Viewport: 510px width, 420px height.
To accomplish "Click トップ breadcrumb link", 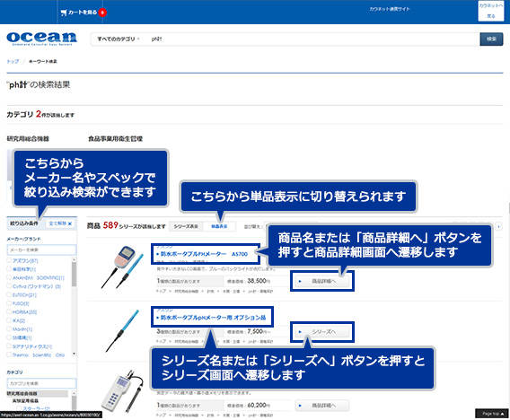I will [x=13, y=61].
